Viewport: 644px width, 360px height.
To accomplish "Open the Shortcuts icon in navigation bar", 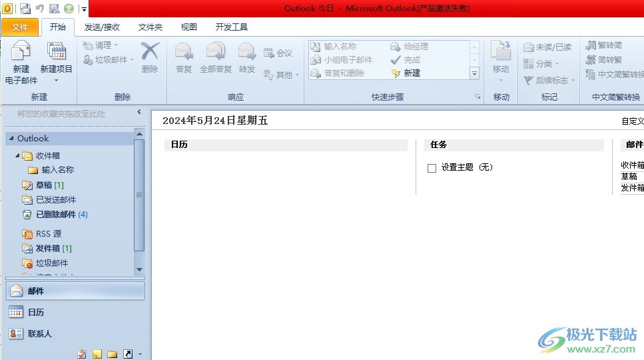I will 128,354.
